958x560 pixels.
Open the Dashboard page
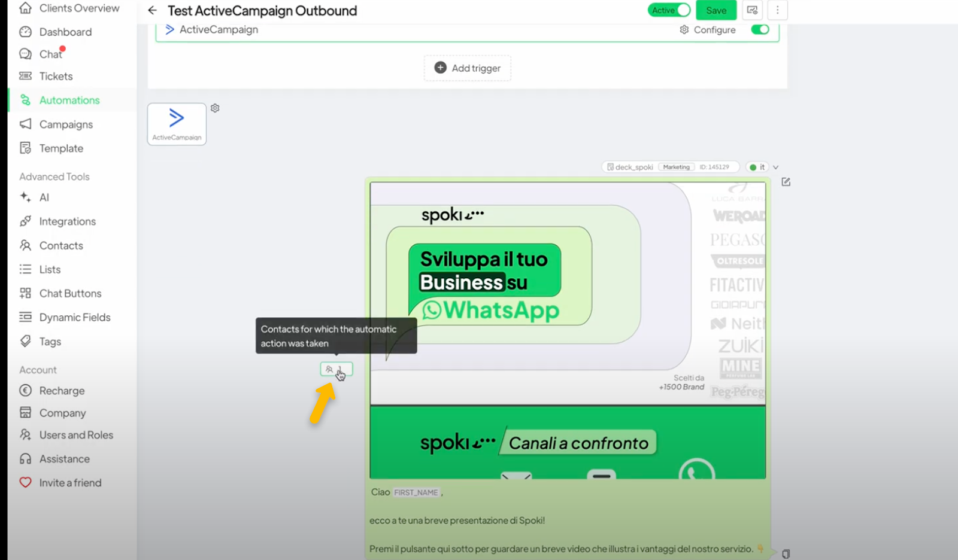pos(55,32)
